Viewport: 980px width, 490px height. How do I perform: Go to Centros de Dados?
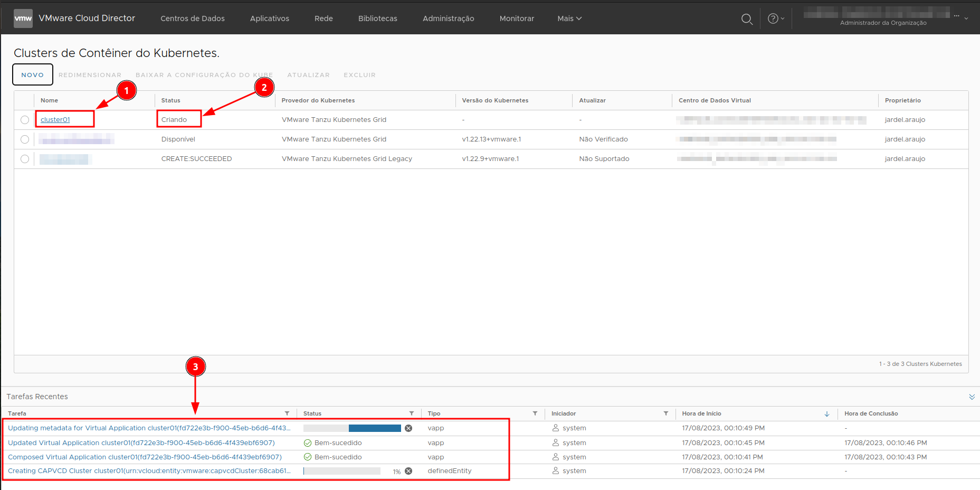(193, 18)
